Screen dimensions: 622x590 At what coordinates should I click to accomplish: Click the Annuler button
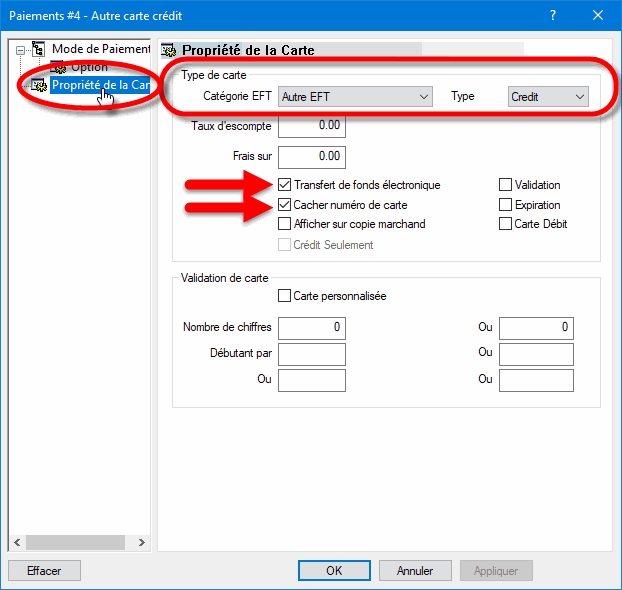coord(415,571)
